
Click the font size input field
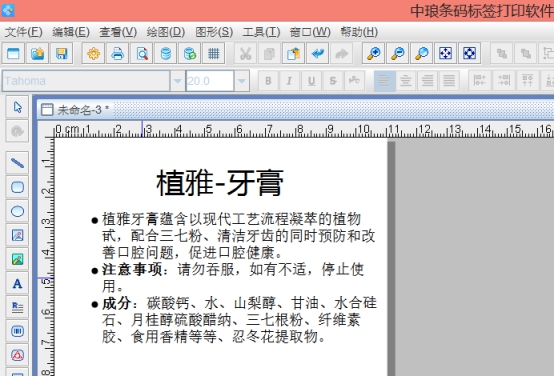click(210, 81)
